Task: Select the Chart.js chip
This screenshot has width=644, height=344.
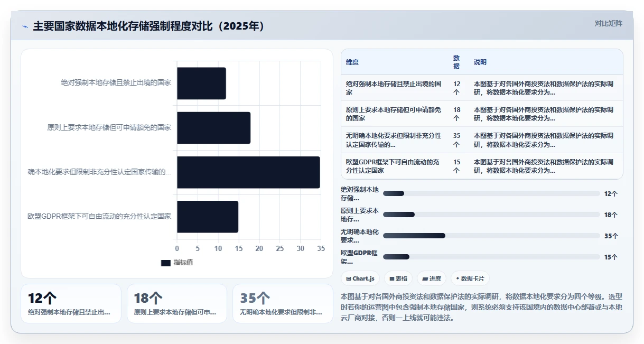Action: (x=360, y=278)
